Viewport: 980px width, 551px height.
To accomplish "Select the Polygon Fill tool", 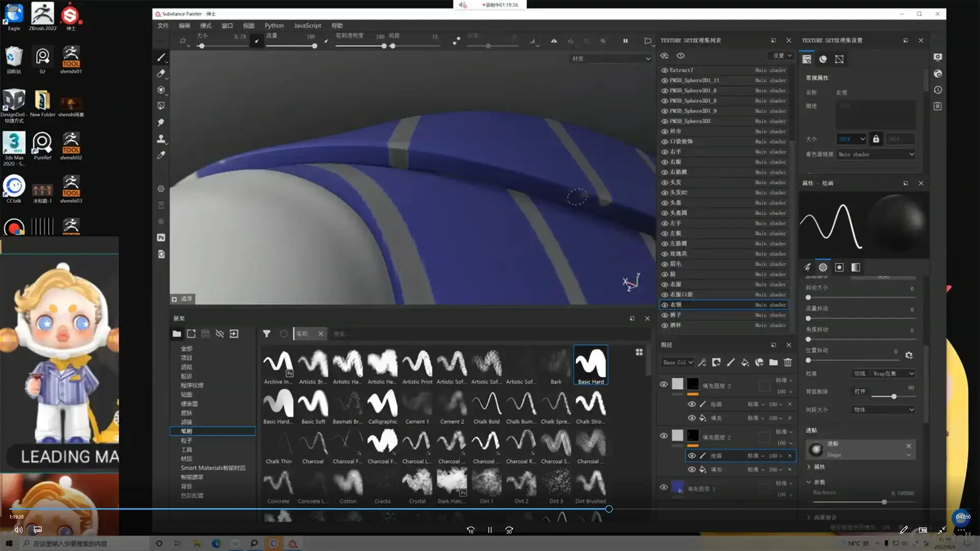I will click(161, 106).
